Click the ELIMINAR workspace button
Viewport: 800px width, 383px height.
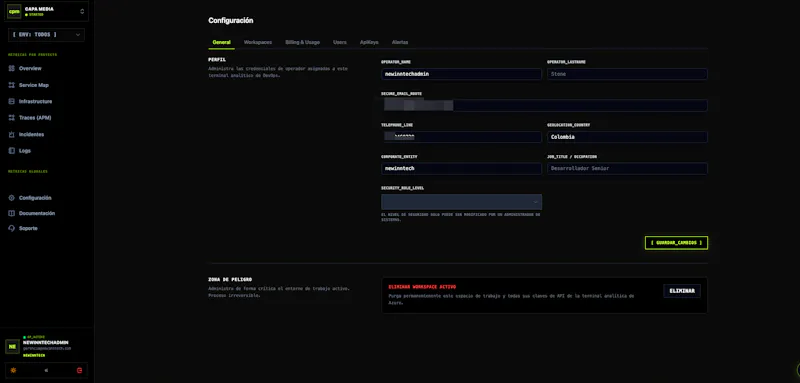[682, 291]
